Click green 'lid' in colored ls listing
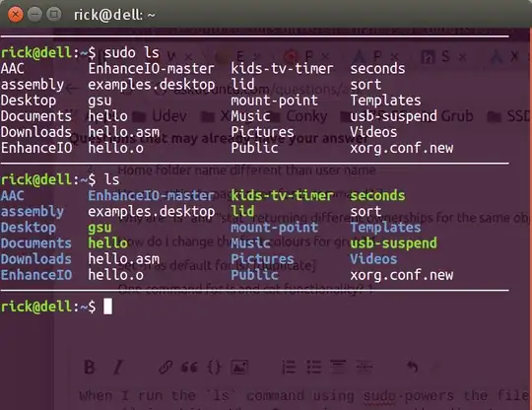 [x=242, y=212]
